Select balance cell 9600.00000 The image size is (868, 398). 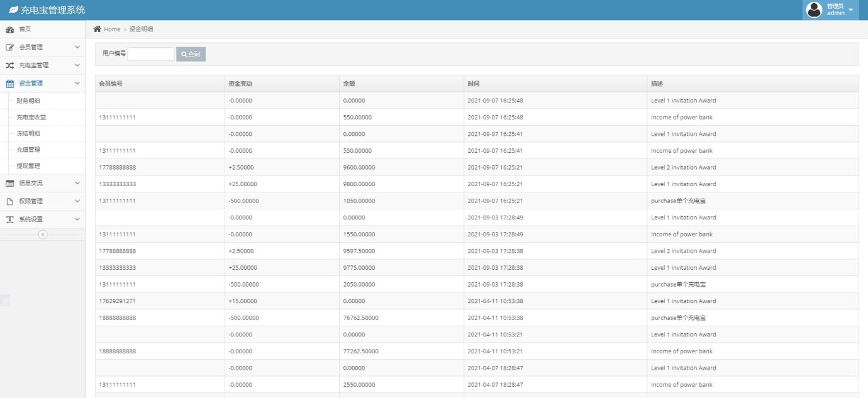coord(359,167)
